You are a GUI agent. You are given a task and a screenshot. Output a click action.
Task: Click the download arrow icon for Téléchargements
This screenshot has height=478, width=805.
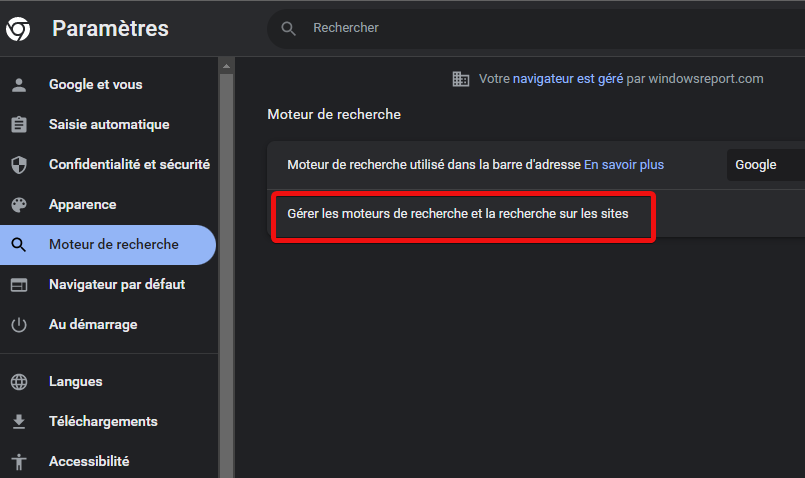19,422
